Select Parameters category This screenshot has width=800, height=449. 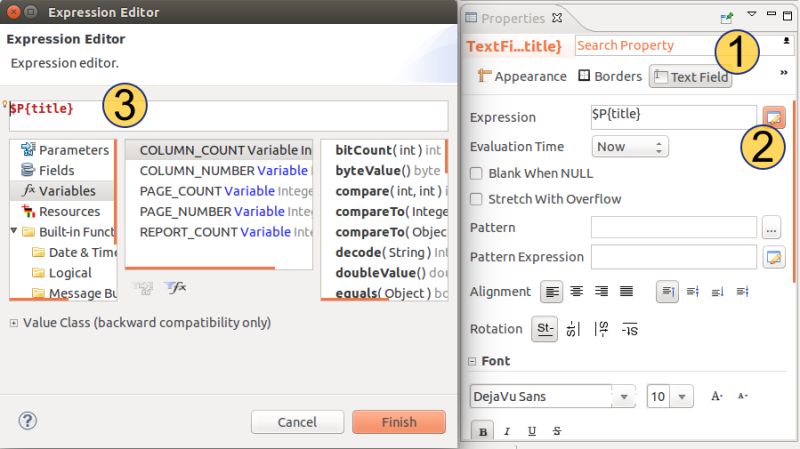[x=65, y=150]
